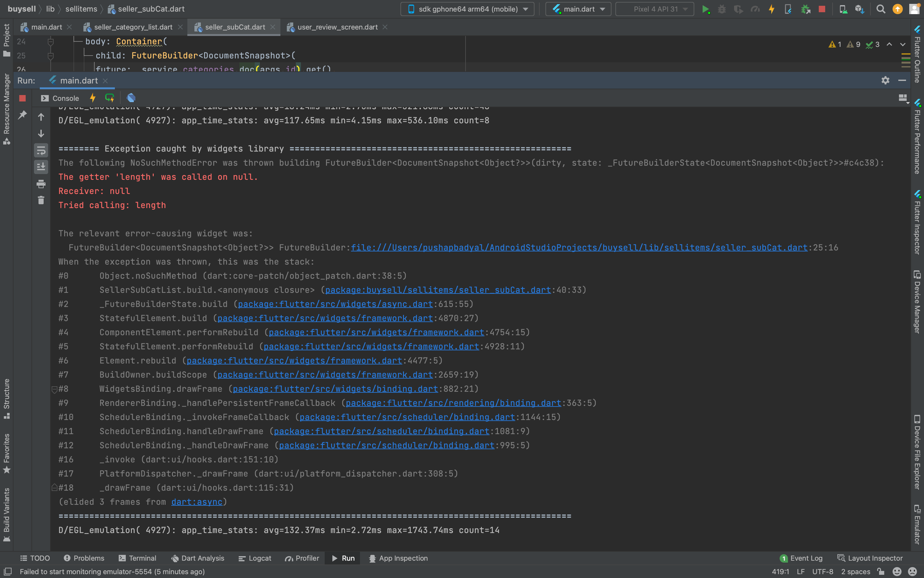Screen dimensions: 924x578
Task: Go to next highlighted error arrow
Action: click(903, 44)
